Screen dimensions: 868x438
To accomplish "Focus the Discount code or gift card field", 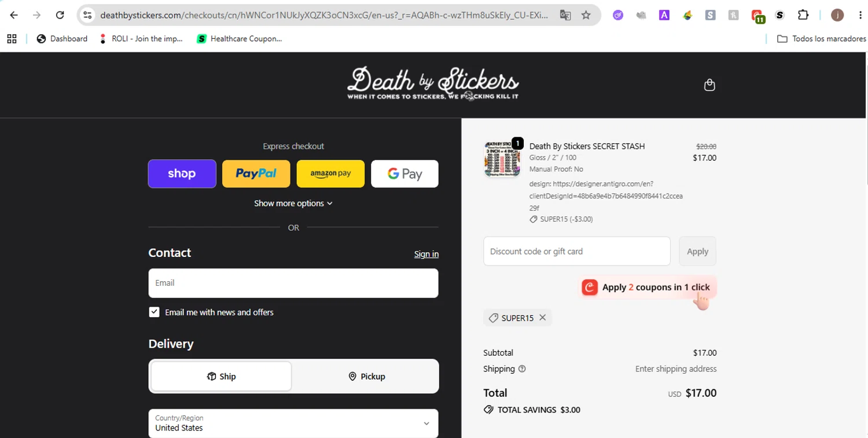I will click(577, 251).
